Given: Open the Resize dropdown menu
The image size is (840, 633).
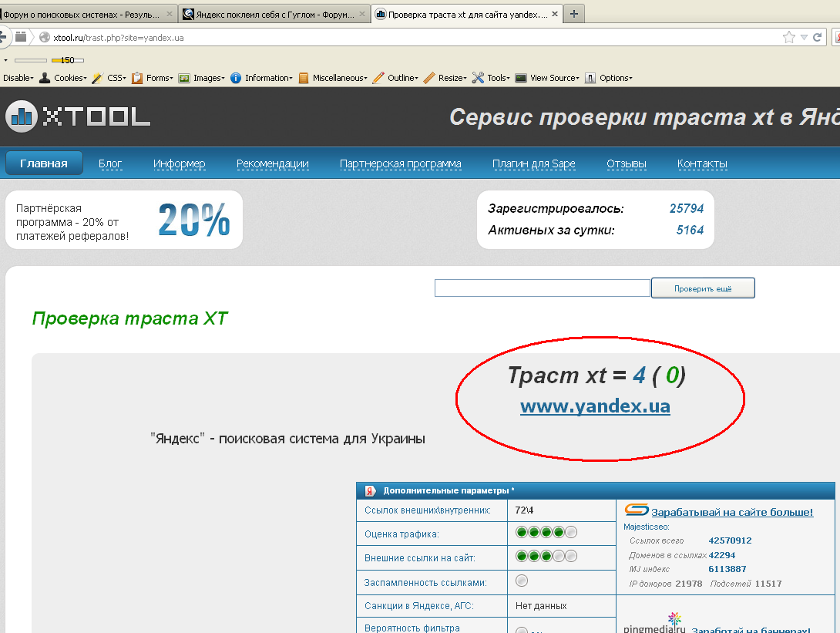Looking at the screenshot, I should 445,78.
